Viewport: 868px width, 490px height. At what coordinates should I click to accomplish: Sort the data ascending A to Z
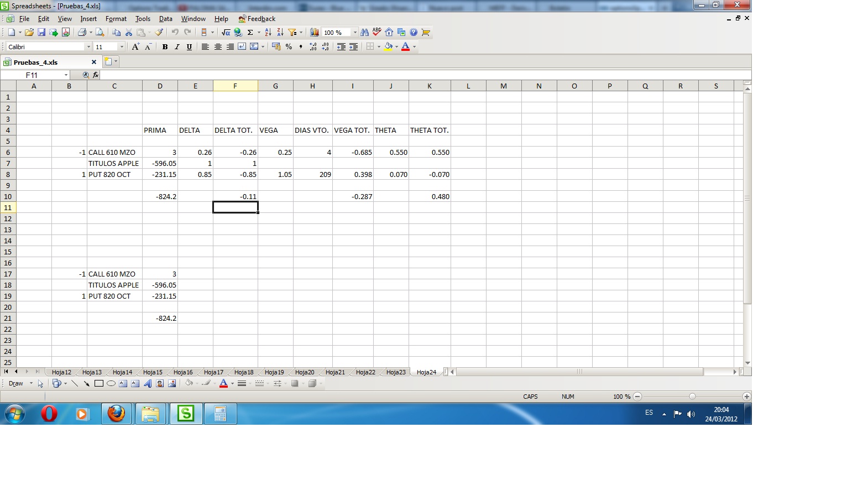268,33
